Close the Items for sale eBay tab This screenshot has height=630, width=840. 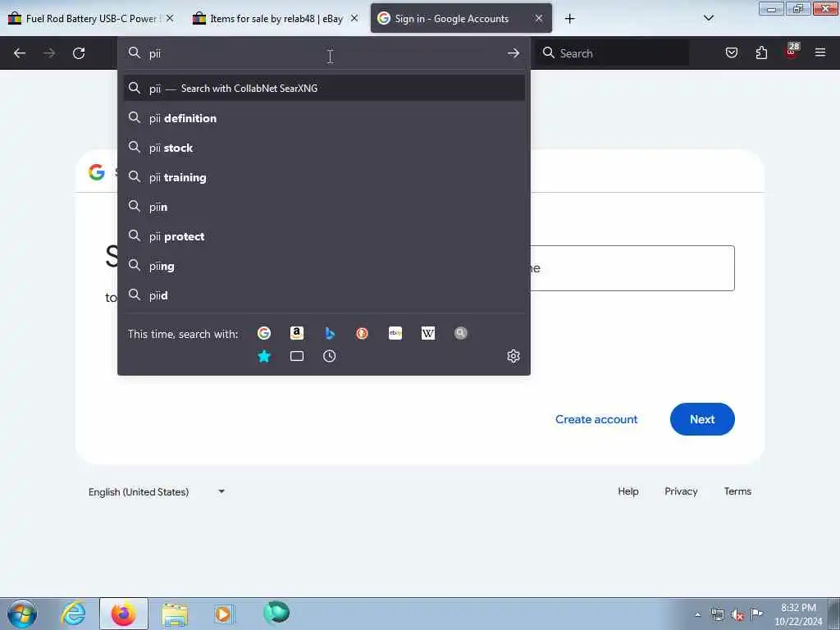coord(354,18)
